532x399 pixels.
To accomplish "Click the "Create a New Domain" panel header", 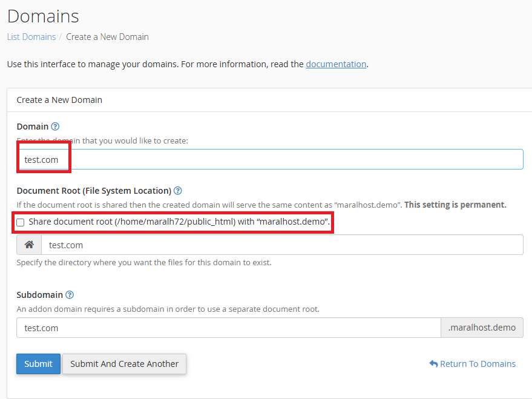I will coord(59,100).
